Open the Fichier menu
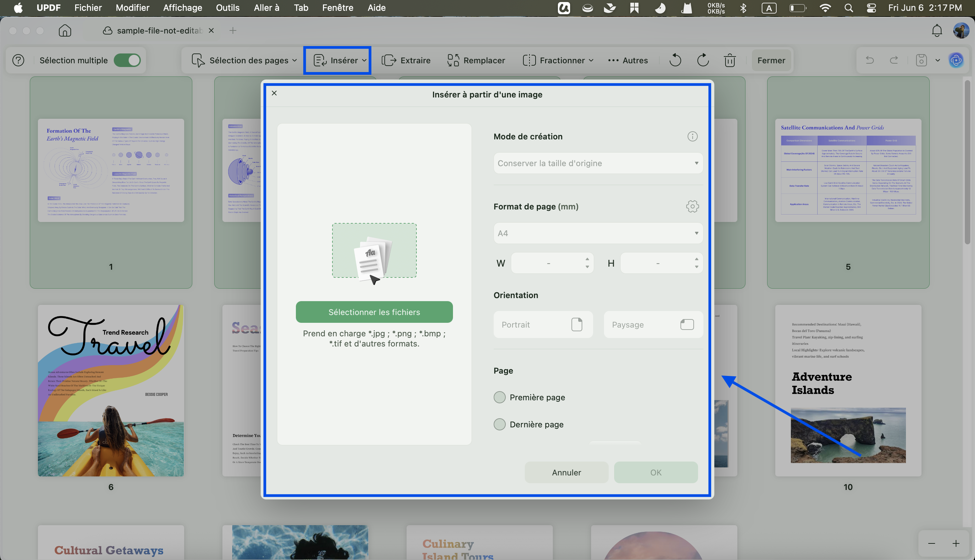Screen dimensions: 975x560 coord(88,8)
